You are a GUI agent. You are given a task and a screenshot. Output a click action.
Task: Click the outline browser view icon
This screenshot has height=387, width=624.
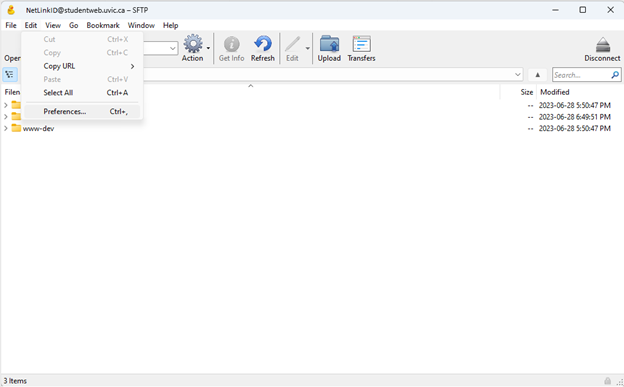pyautogui.click(x=10, y=74)
